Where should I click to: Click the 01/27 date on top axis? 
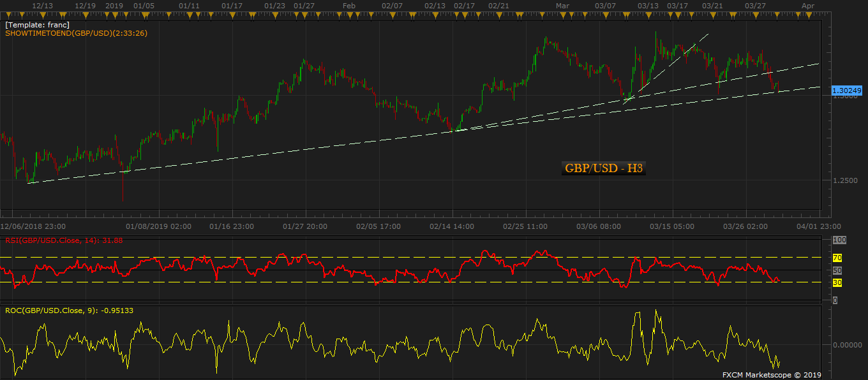[x=304, y=5]
